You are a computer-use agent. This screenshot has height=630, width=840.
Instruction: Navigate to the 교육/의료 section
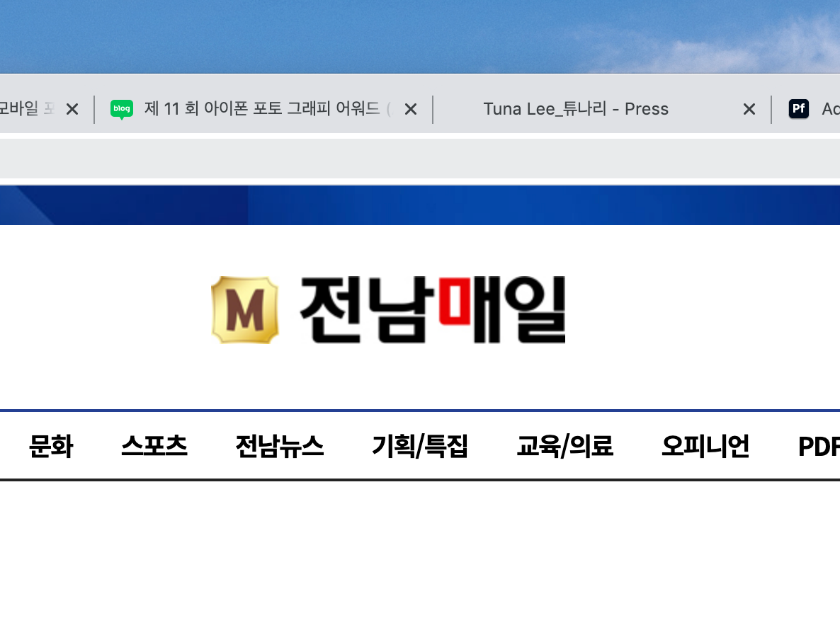(565, 446)
